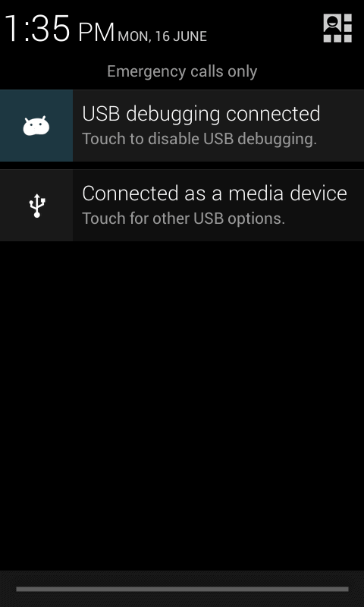Tap the dark square behind the USB icon
Image resolution: width=364 pixels, height=607 pixels.
(x=36, y=206)
